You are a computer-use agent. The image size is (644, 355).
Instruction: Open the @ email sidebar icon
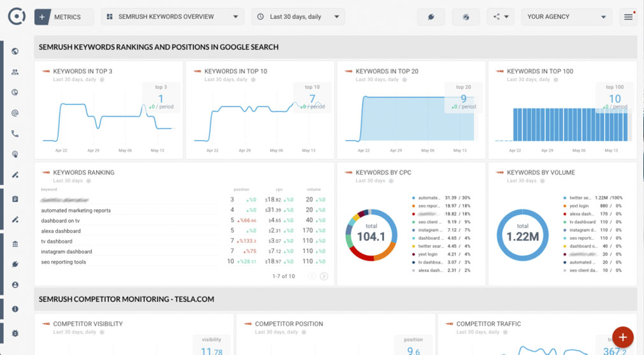(x=15, y=113)
